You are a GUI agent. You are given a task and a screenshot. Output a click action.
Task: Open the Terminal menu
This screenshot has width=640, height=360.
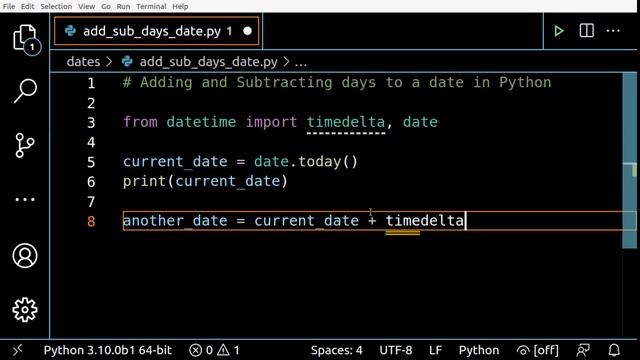click(x=151, y=7)
